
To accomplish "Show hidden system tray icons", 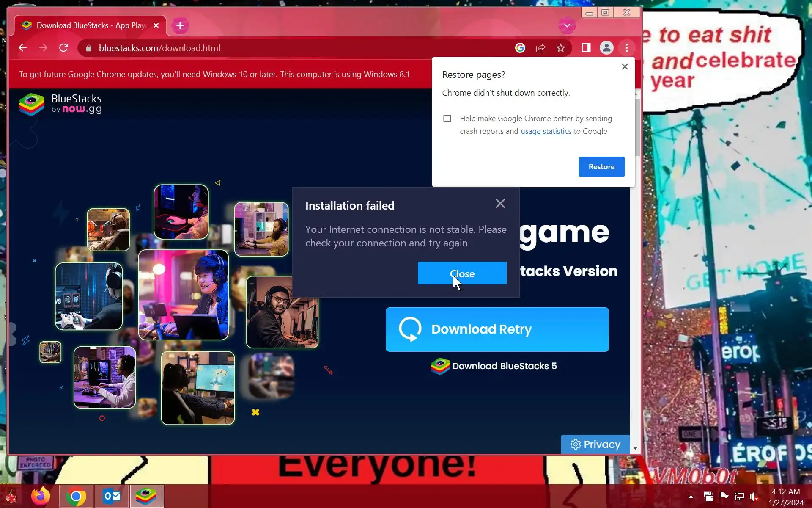I will [x=691, y=497].
